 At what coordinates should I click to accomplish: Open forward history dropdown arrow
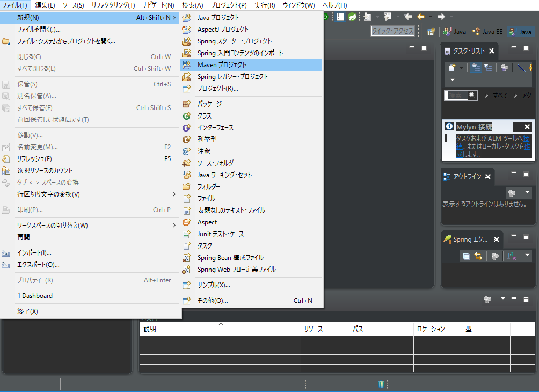[451, 17]
